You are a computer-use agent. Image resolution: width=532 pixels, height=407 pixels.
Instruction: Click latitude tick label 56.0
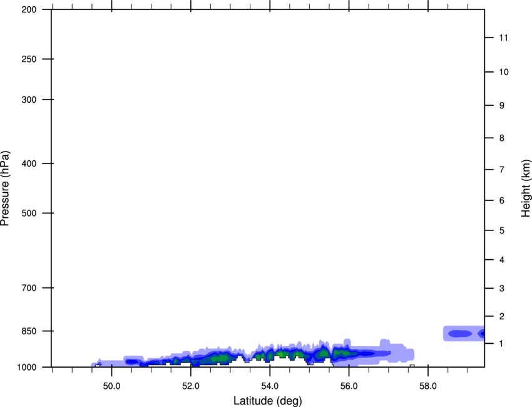[349, 386]
